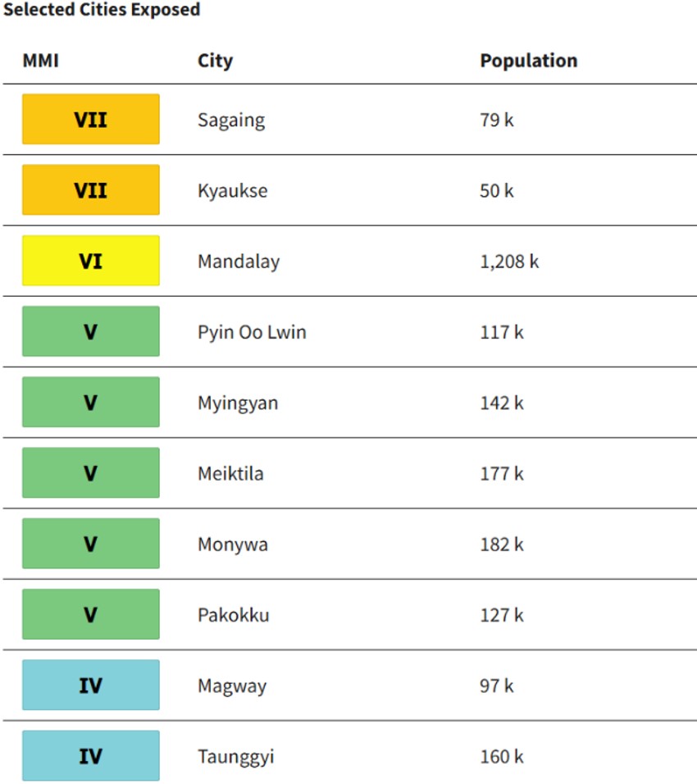Click the Population column header
The height and width of the screenshot is (784, 697).
(528, 61)
